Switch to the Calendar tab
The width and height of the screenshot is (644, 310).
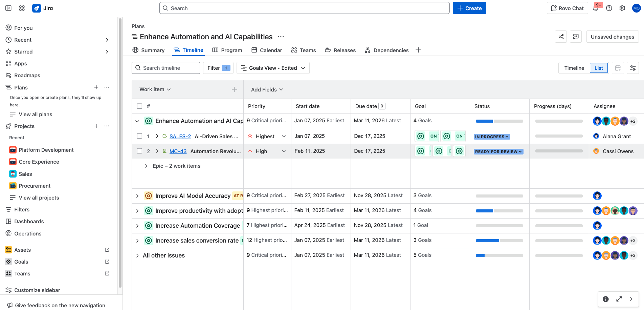tap(267, 50)
